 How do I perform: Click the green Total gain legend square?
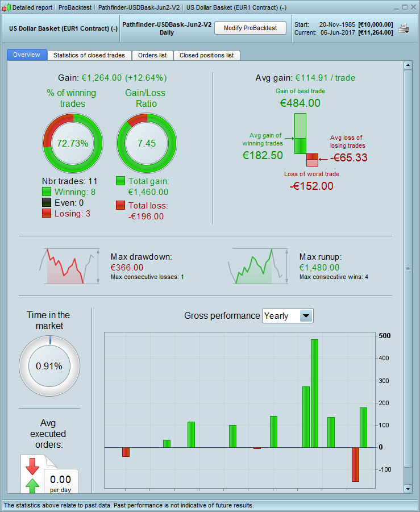[x=120, y=181]
